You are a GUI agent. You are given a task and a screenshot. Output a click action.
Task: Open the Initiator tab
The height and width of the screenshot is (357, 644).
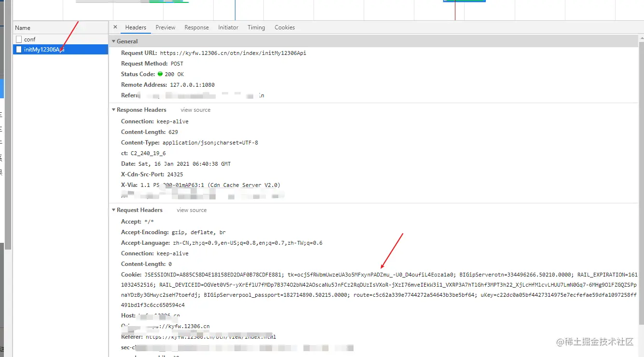[x=228, y=27]
